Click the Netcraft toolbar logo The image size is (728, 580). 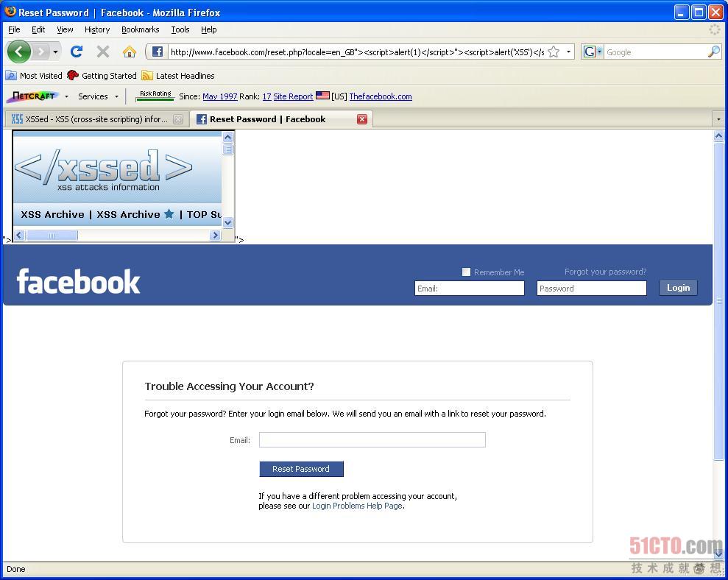click(x=33, y=96)
